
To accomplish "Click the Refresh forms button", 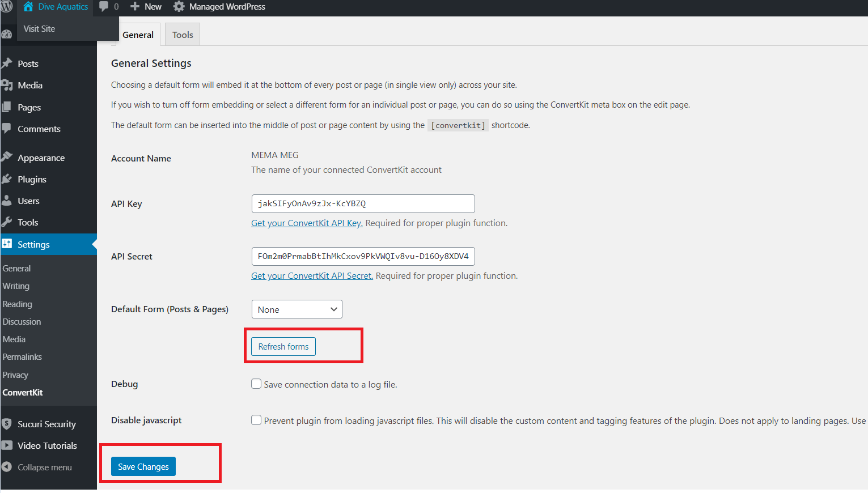I will [x=283, y=346].
